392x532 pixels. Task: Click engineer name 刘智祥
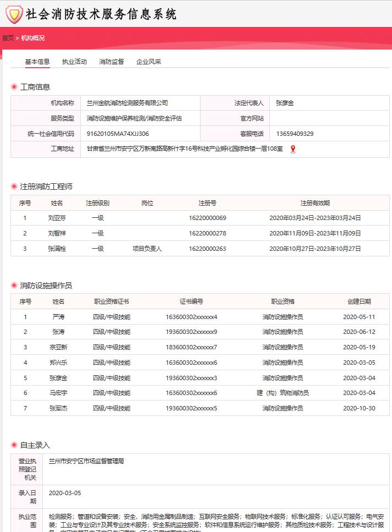tap(57, 233)
